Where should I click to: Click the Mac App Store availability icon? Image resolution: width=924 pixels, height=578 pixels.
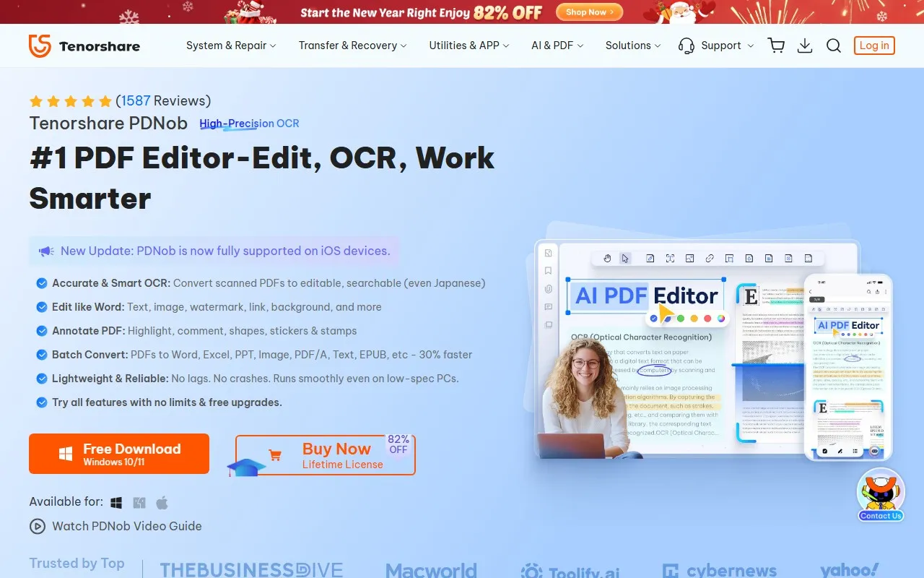click(x=139, y=502)
